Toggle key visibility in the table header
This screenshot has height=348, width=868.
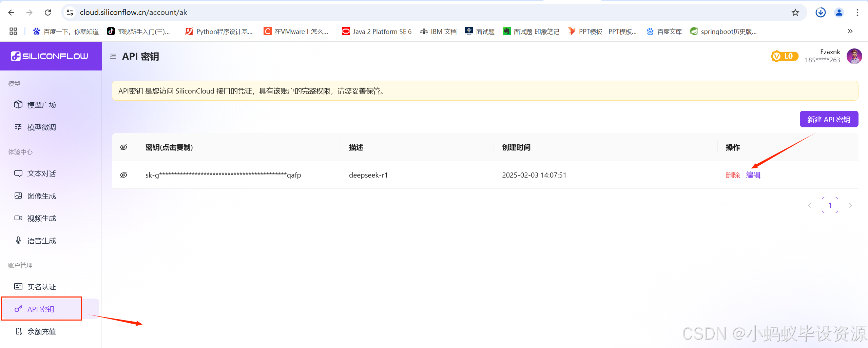click(124, 147)
